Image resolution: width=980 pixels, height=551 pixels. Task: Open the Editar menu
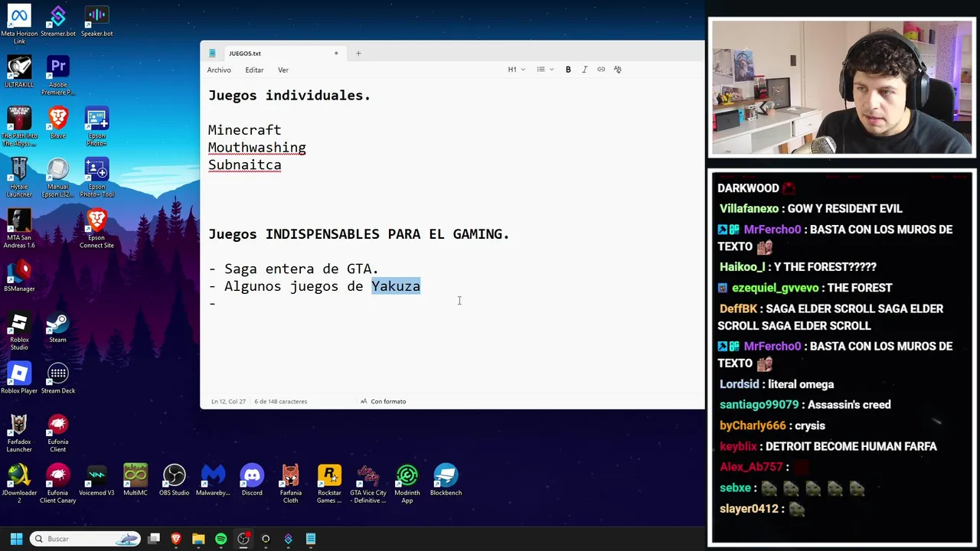click(254, 70)
